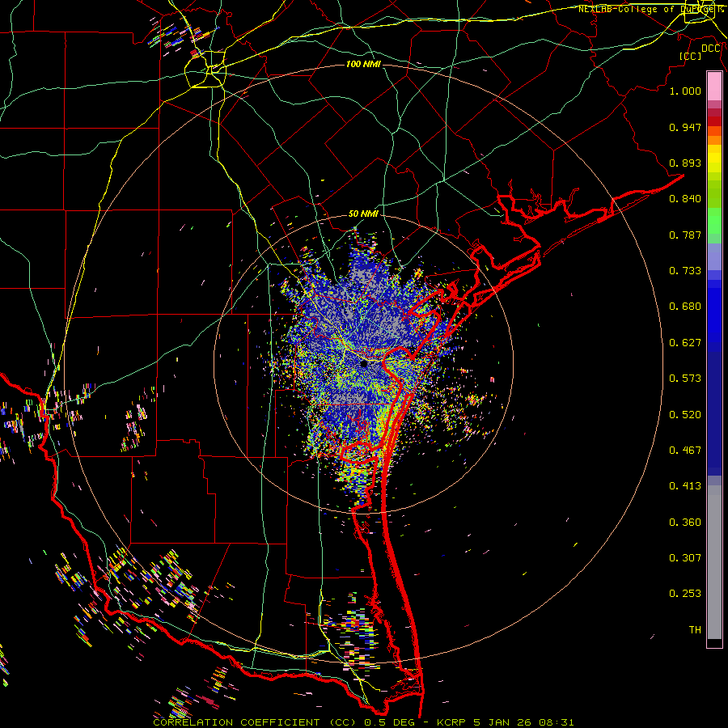
Task: Click the 0.467 legend value
Action: pos(685,451)
